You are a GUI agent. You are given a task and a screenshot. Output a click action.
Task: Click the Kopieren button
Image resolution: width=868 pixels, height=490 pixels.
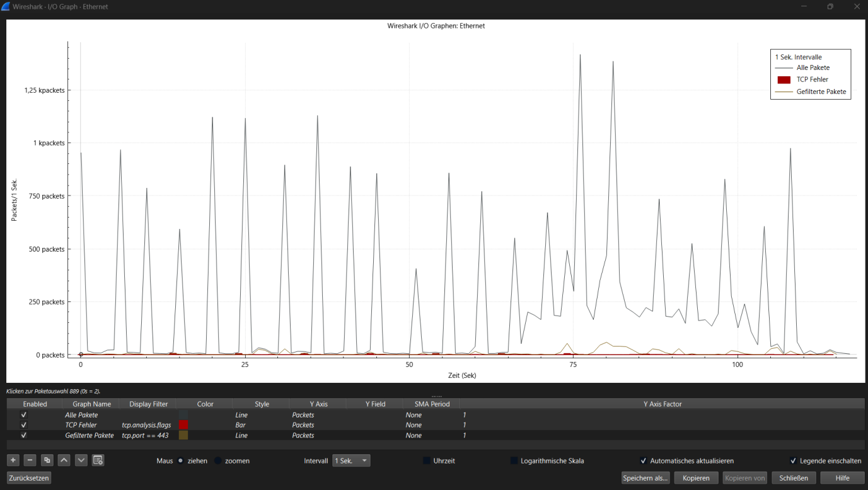pyautogui.click(x=696, y=478)
